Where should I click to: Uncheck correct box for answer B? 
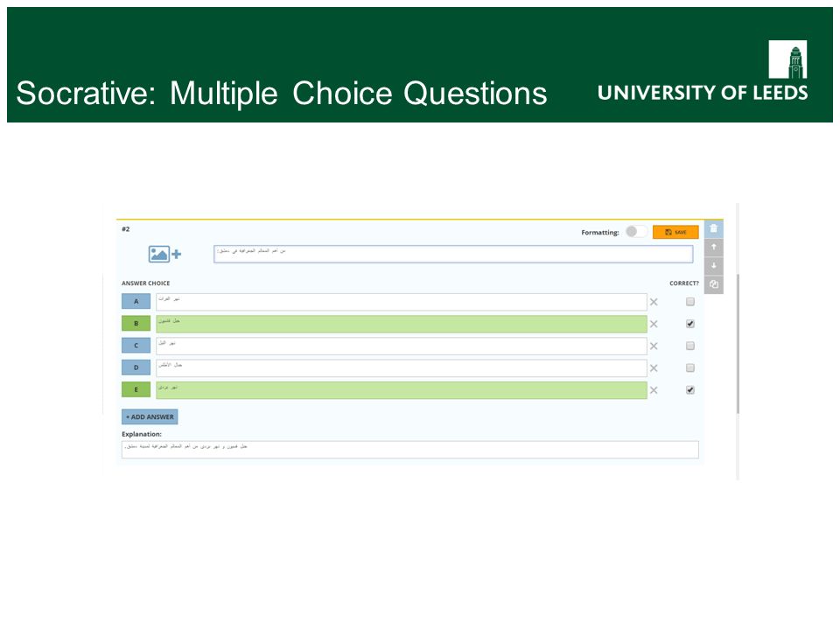[690, 324]
